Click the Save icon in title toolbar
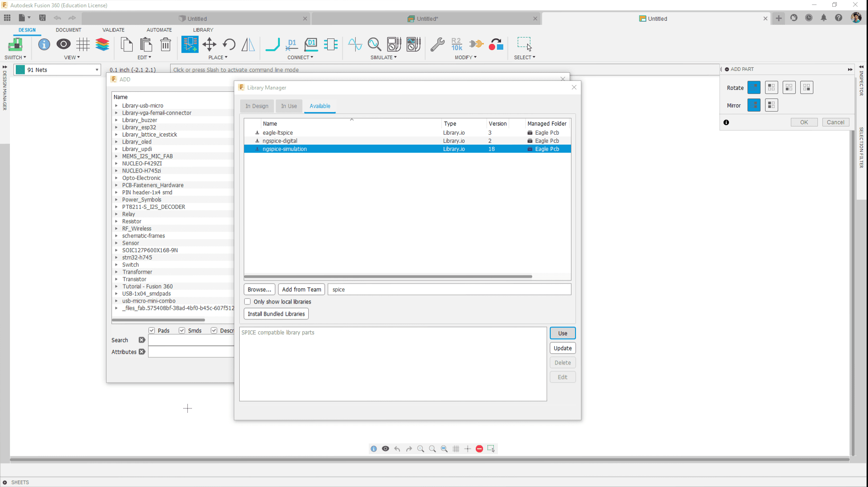The image size is (868, 487). (x=42, y=18)
